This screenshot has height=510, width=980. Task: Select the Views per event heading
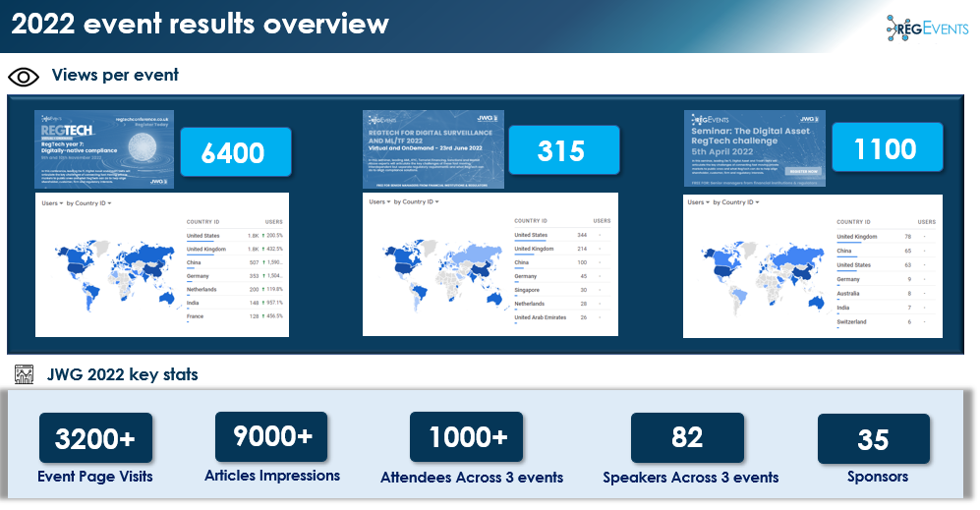tap(115, 75)
